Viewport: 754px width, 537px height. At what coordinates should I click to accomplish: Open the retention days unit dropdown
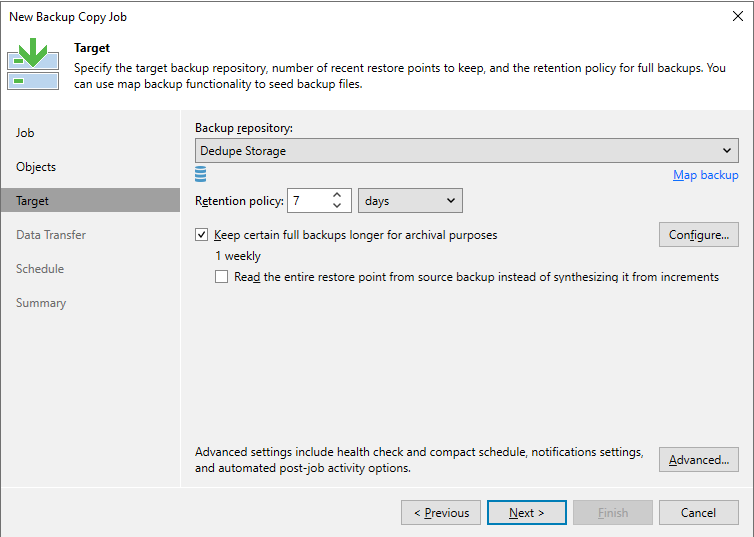click(410, 201)
